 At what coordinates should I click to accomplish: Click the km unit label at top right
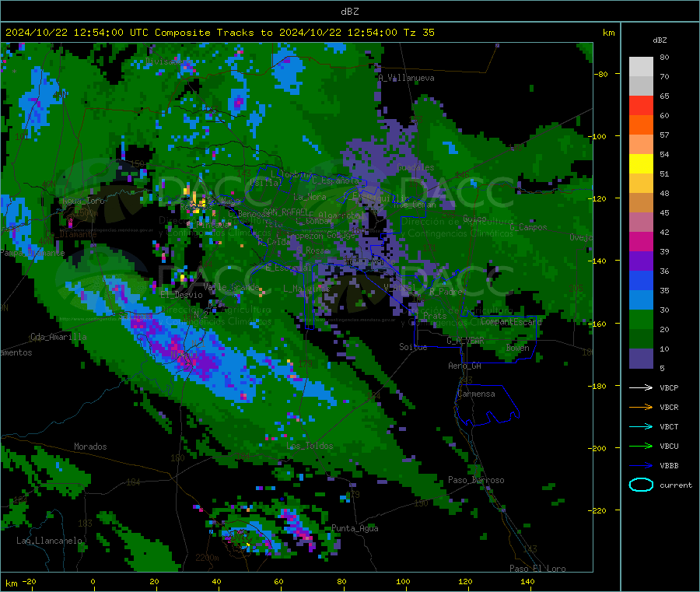608,33
